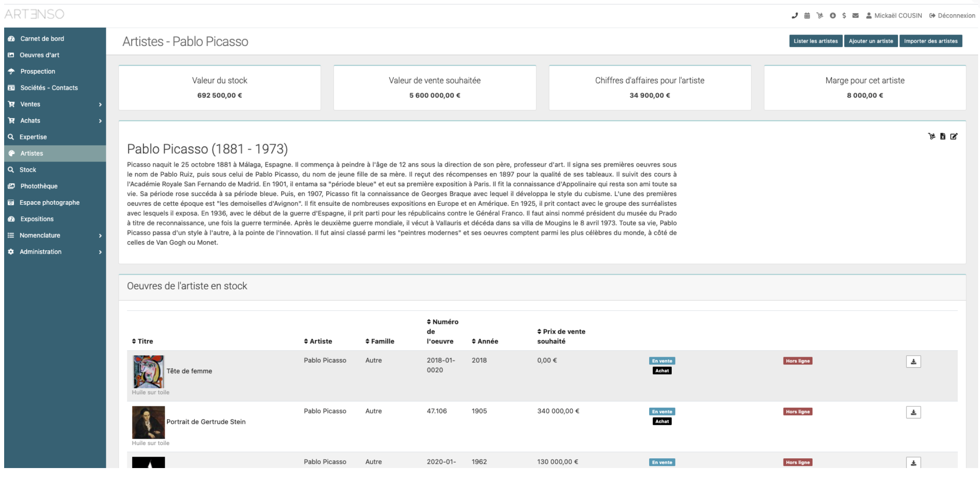This screenshot has height=486, width=980.
Task: Click the 8 000,00 € margin figure
Action: point(865,95)
